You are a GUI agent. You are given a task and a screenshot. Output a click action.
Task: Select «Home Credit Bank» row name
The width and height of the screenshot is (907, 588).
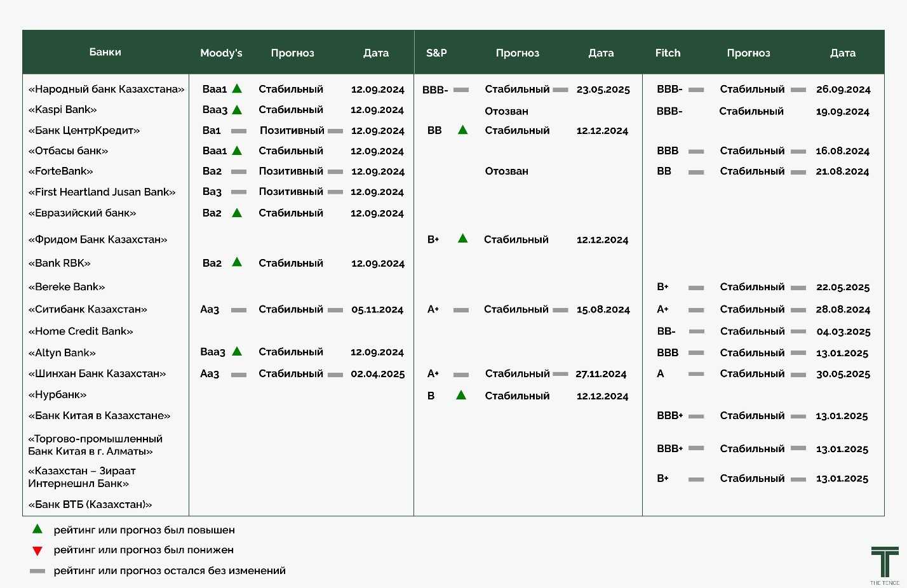(81, 331)
